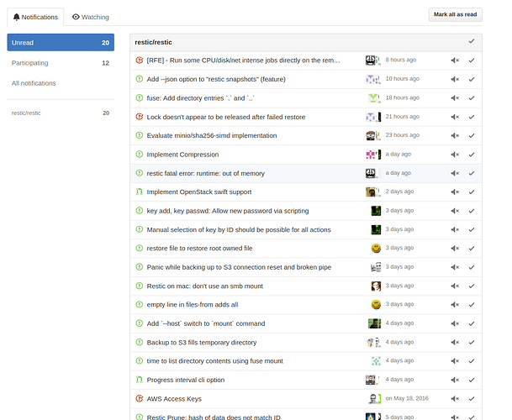The height and width of the screenshot is (420, 512).
Task: Open 'AWS Access Keys' closed issue
Action: click(174, 399)
